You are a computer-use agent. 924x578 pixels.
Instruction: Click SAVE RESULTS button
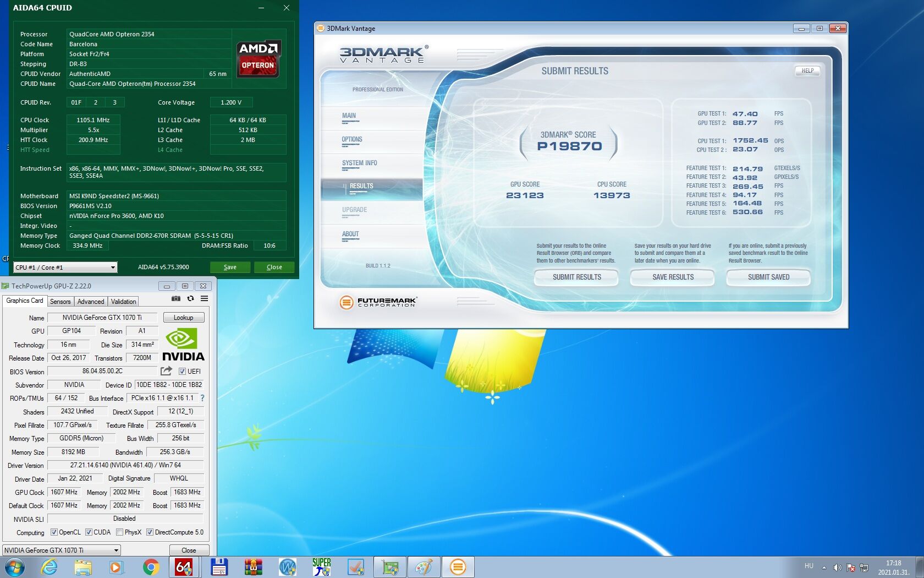(x=673, y=277)
